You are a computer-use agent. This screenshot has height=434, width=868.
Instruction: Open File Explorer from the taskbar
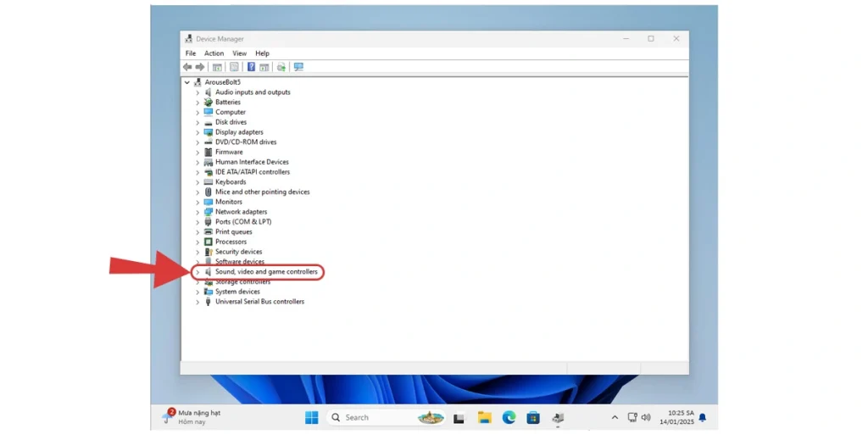(x=484, y=417)
